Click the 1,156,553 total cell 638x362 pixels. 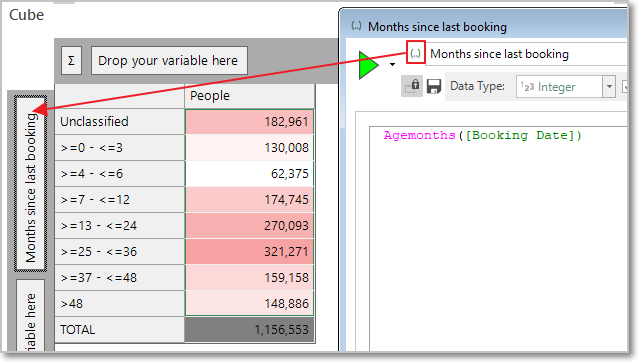pyautogui.click(x=249, y=330)
